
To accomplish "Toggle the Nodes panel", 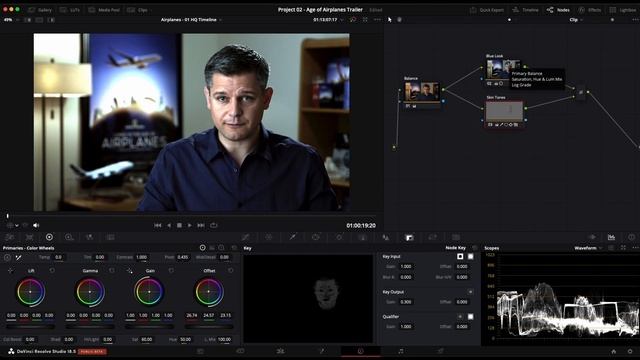I will 558,10.
